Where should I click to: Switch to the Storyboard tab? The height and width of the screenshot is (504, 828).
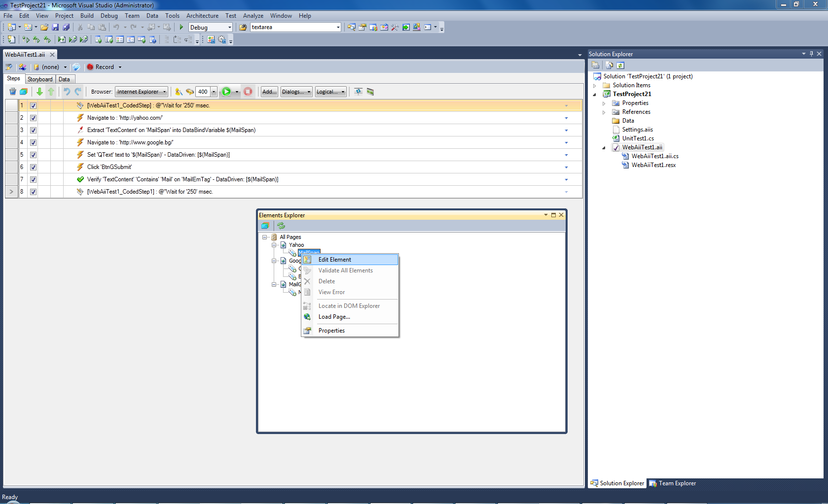pyautogui.click(x=40, y=79)
